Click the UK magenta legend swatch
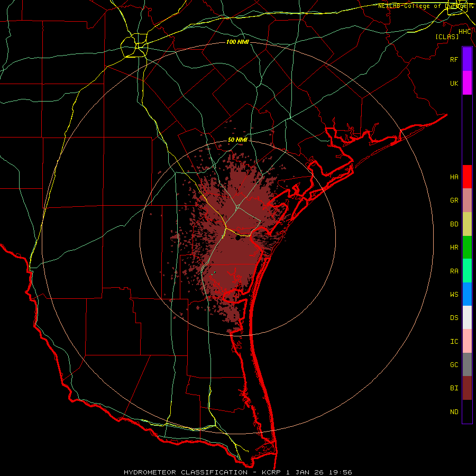Screen dimensions: 476x476 467,83
